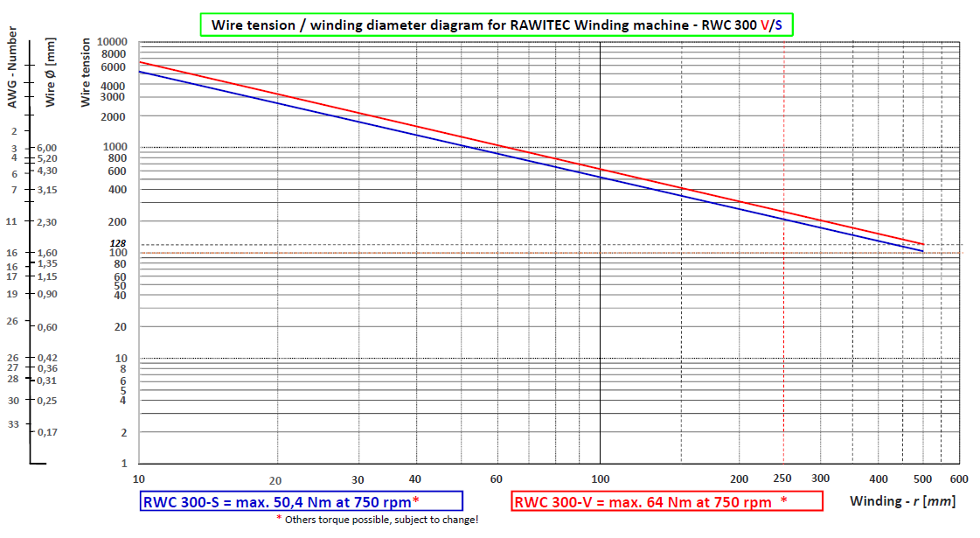Click the 3,15 wire diameter value
The width and height of the screenshot is (980, 538).
47,190
